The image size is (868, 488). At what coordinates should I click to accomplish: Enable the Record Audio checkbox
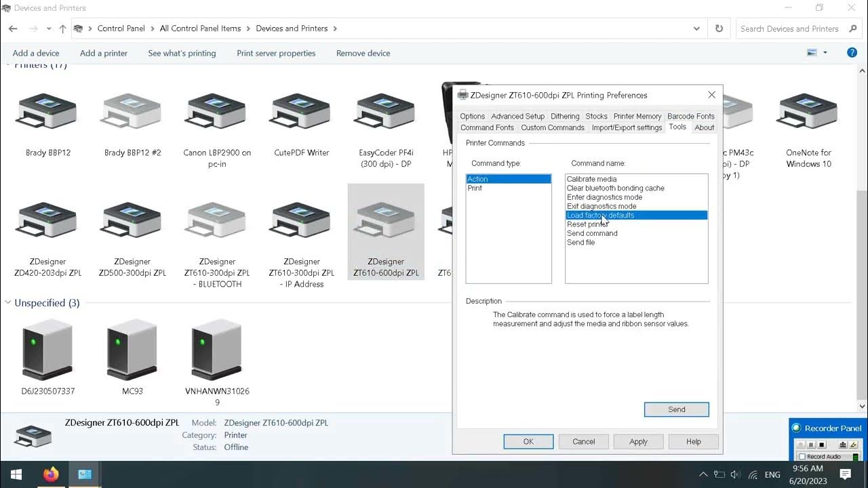pyautogui.click(x=802, y=457)
